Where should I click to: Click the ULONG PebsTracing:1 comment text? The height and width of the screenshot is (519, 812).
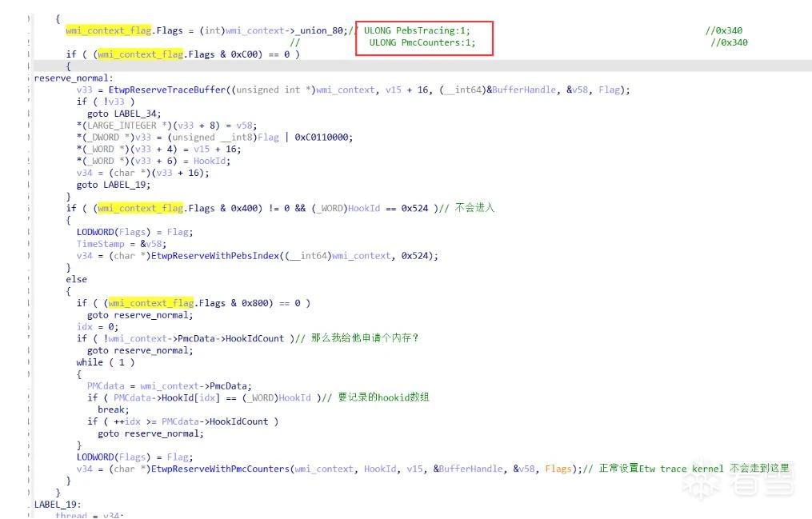click(x=417, y=30)
